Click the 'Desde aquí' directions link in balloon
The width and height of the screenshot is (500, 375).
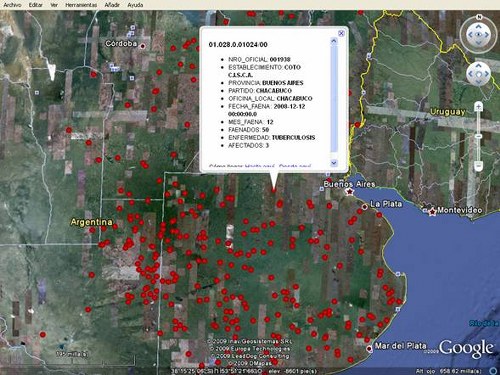pos(295,166)
